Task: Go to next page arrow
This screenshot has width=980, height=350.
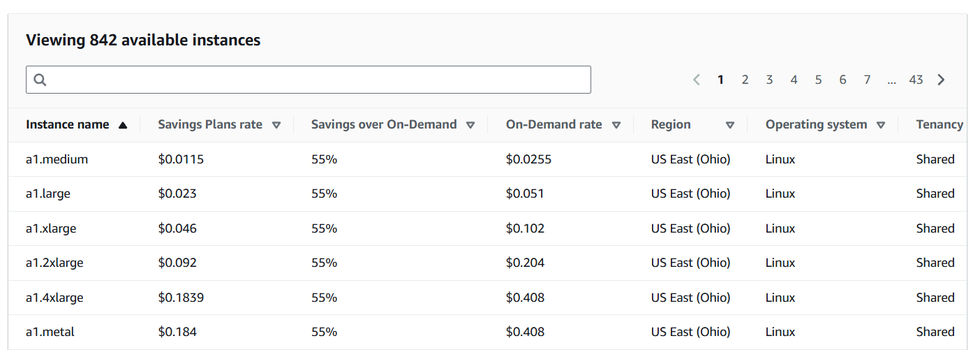Action: tap(941, 80)
